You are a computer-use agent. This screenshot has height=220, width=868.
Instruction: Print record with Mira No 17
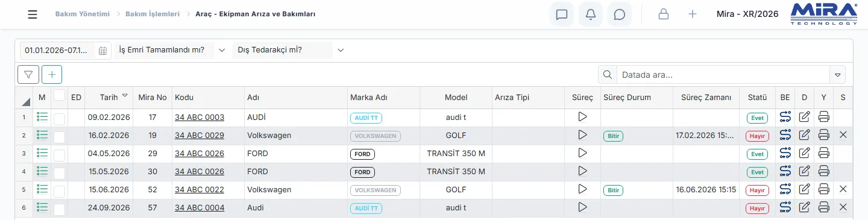[x=824, y=117]
